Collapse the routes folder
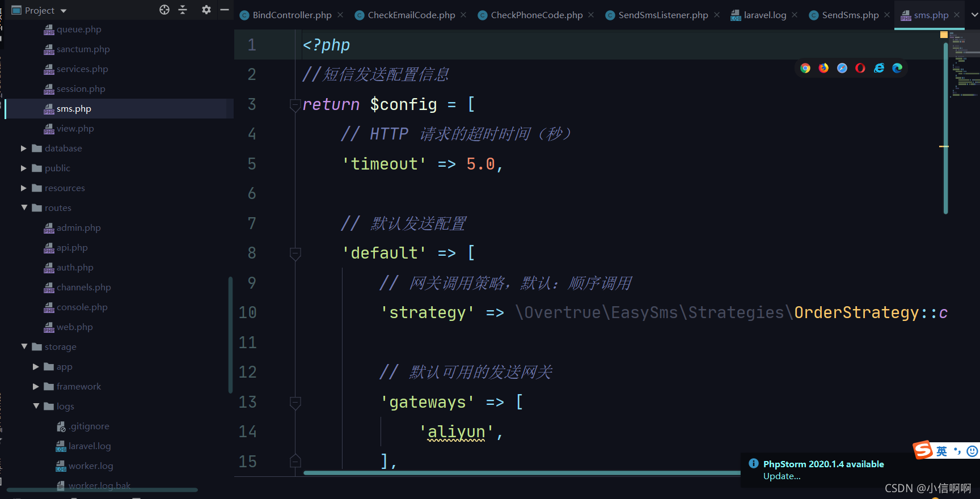The width and height of the screenshot is (980, 499). tap(24, 208)
